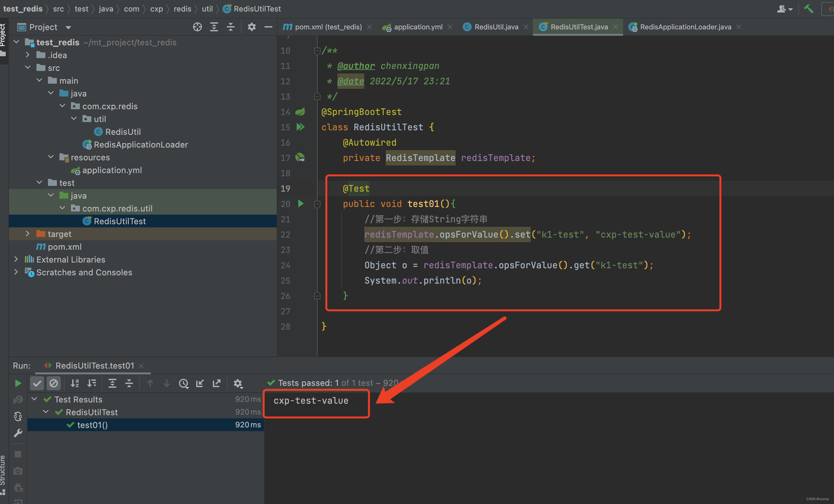Collapse the src folder
This screenshot has height=504, width=834.
point(28,68)
